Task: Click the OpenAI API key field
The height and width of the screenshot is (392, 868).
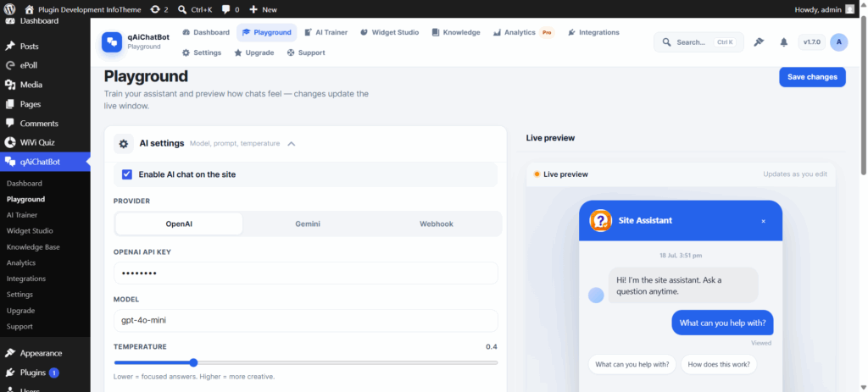Action: pos(305,273)
